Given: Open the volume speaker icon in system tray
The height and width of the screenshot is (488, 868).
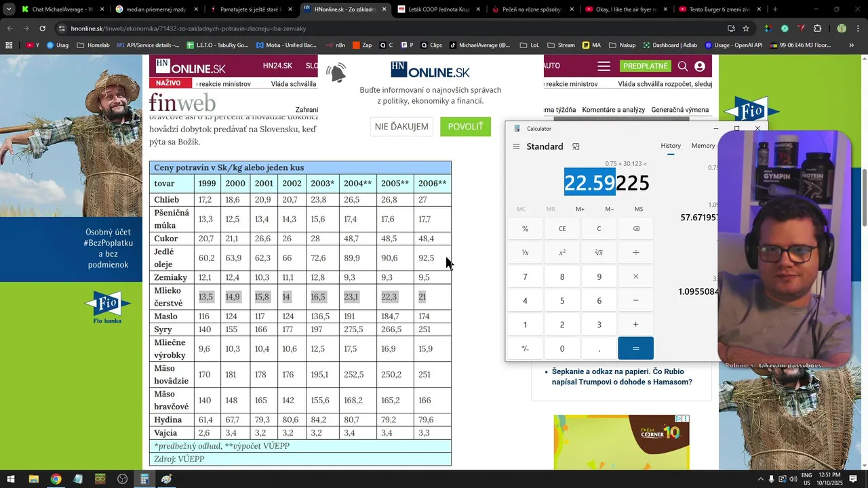Looking at the screenshot, I should [x=793, y=479].
